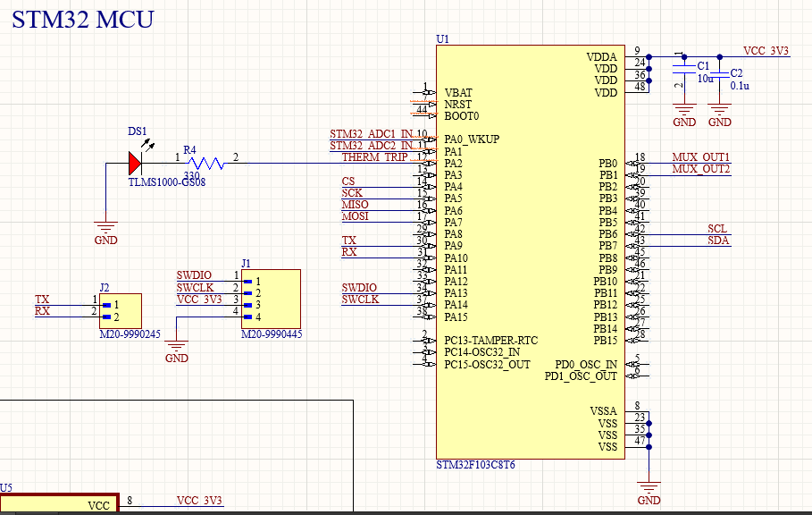812x515 pixels.
Task: Select the MISO net label
Action: (355, 205)
